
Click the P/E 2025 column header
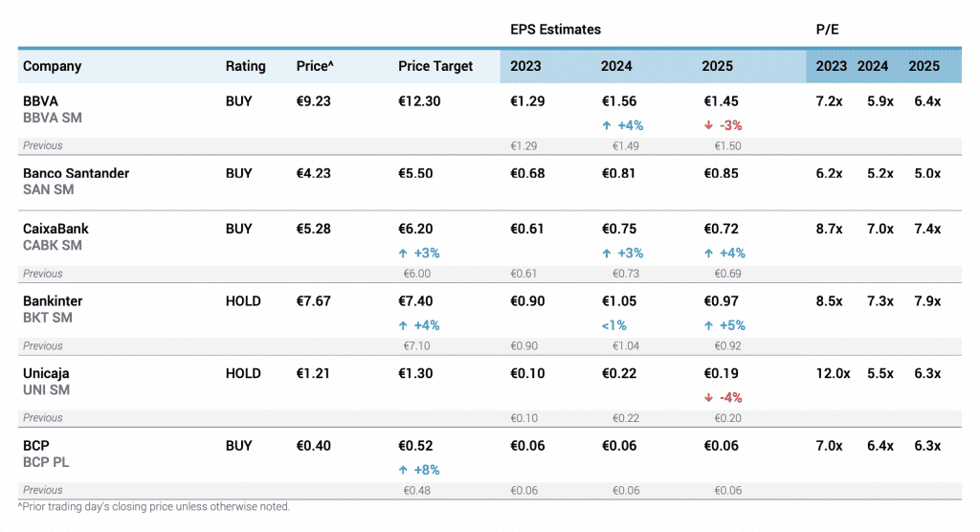click(924, 67)
